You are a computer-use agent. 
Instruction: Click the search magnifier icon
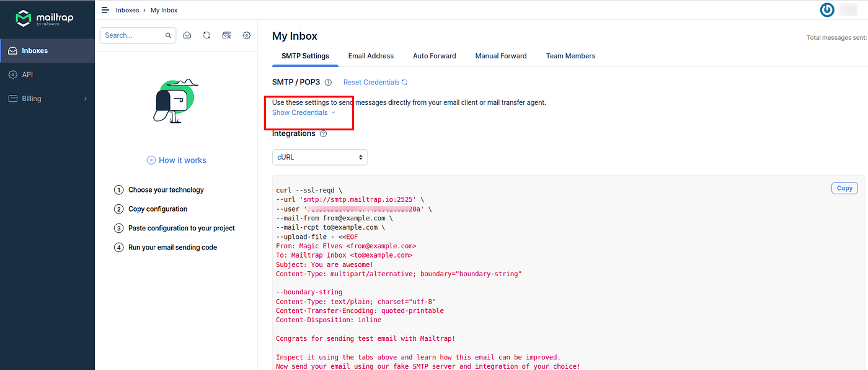pyautogui.click(x=168, y=35)
